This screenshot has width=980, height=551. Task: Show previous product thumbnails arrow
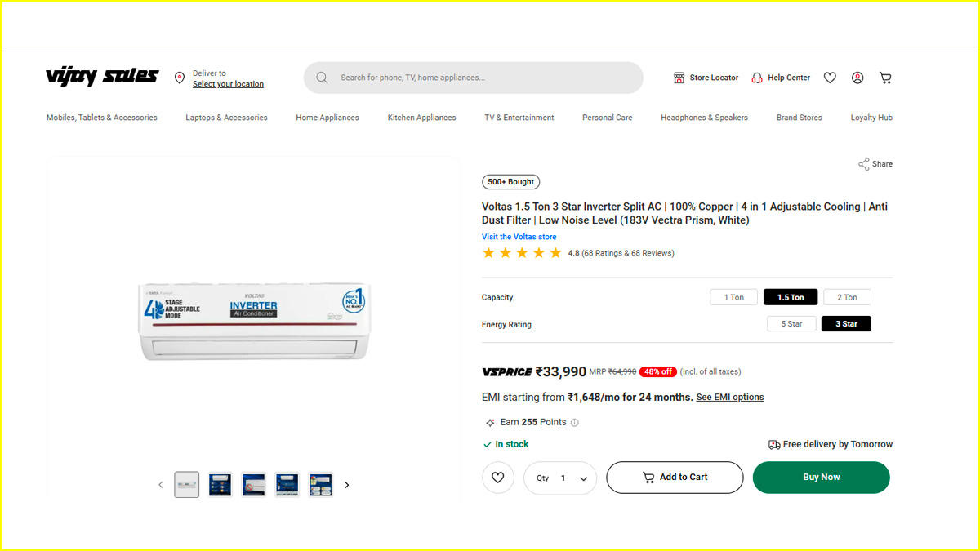[x=161, y=485]
